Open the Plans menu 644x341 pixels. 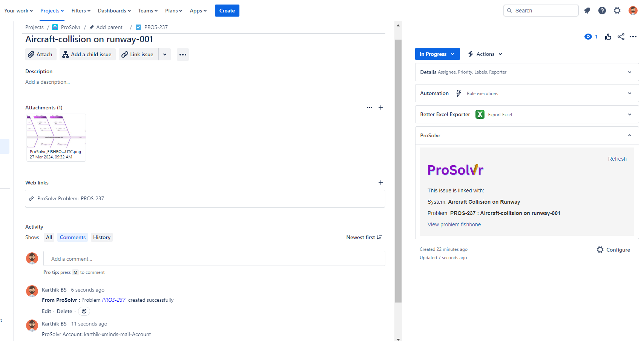tap(173, 11)
